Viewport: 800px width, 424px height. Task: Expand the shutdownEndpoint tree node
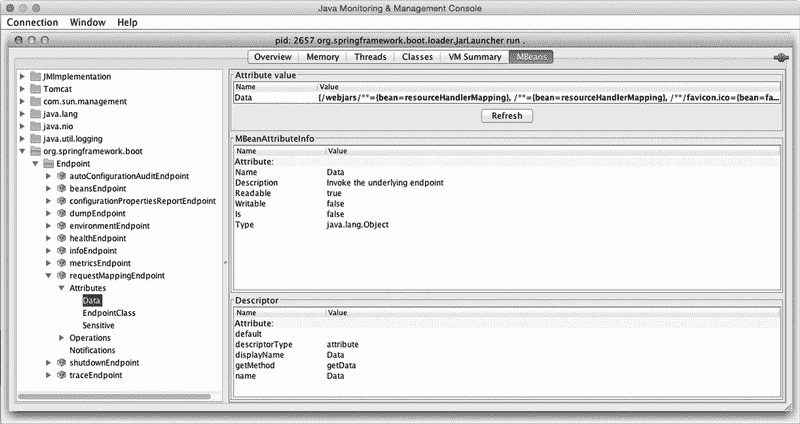point(49,363)
